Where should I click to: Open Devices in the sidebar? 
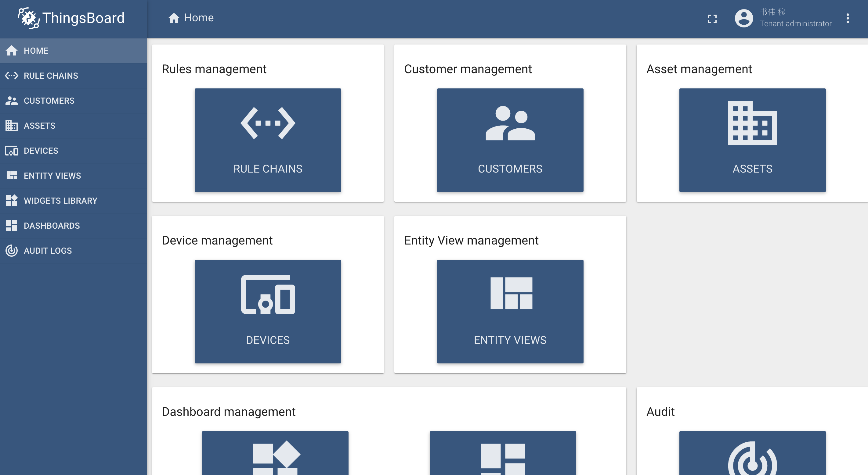tap(41, 151)
